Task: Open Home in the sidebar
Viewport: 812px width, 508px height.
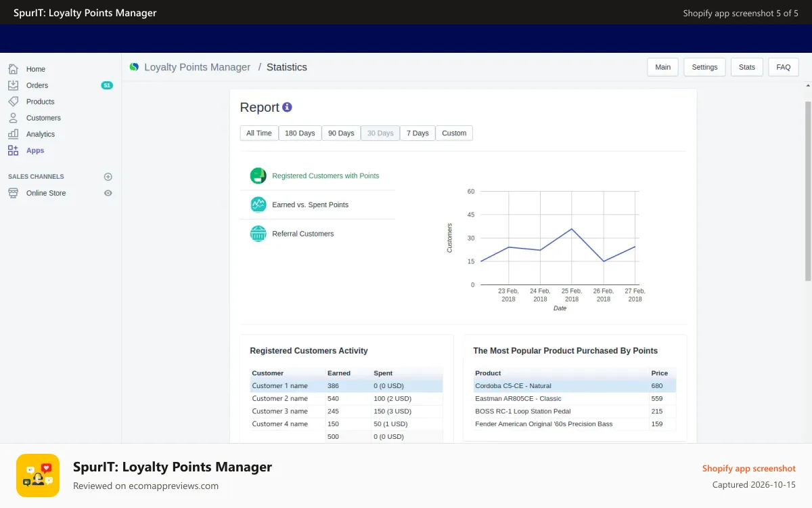Action: click(36, 69)
